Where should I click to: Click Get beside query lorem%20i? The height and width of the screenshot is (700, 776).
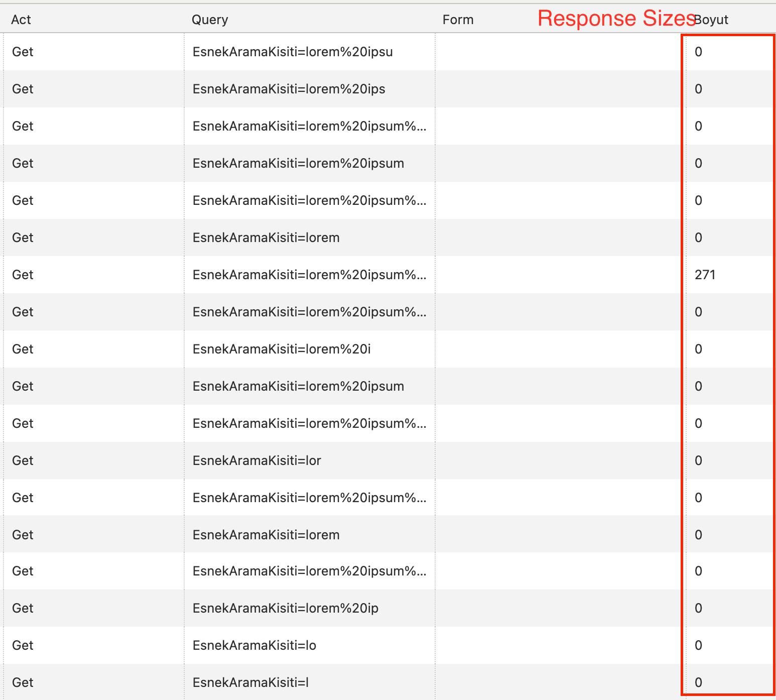click(23, 349)
